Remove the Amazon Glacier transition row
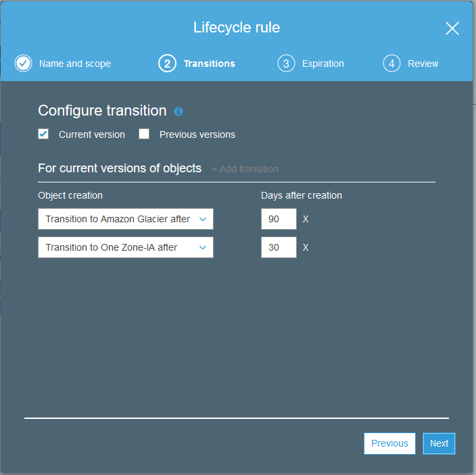Image resolution: width=476 pixels, height=475 pixels. 306,219
